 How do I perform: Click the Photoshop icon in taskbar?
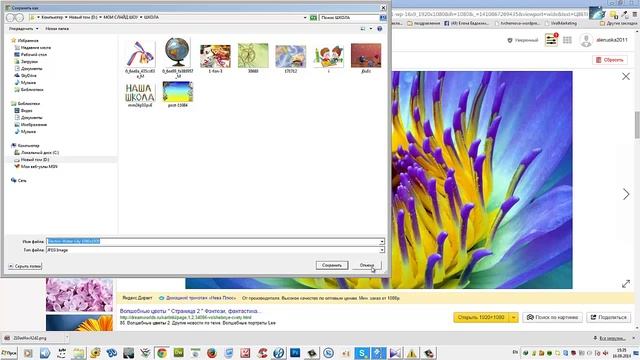[295, 353]
